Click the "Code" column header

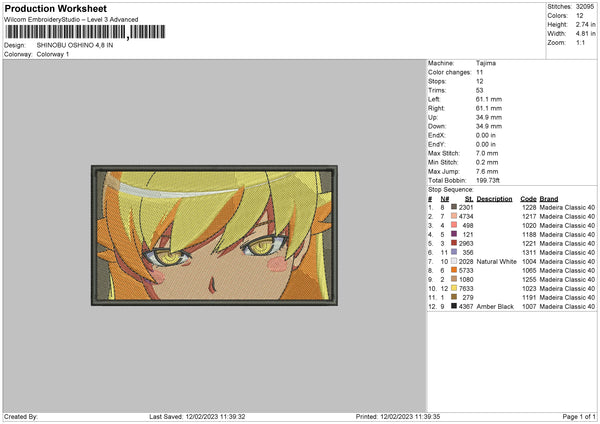(528, 199)
